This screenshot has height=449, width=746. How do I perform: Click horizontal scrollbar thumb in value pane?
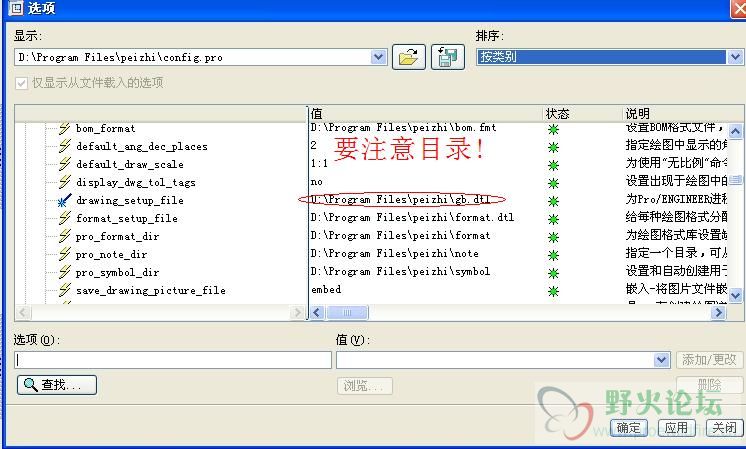pos(347,312)
